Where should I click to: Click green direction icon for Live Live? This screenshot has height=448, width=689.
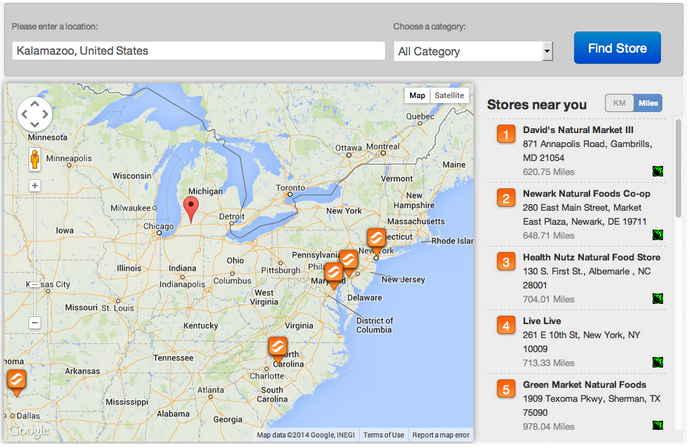(657, 362)
